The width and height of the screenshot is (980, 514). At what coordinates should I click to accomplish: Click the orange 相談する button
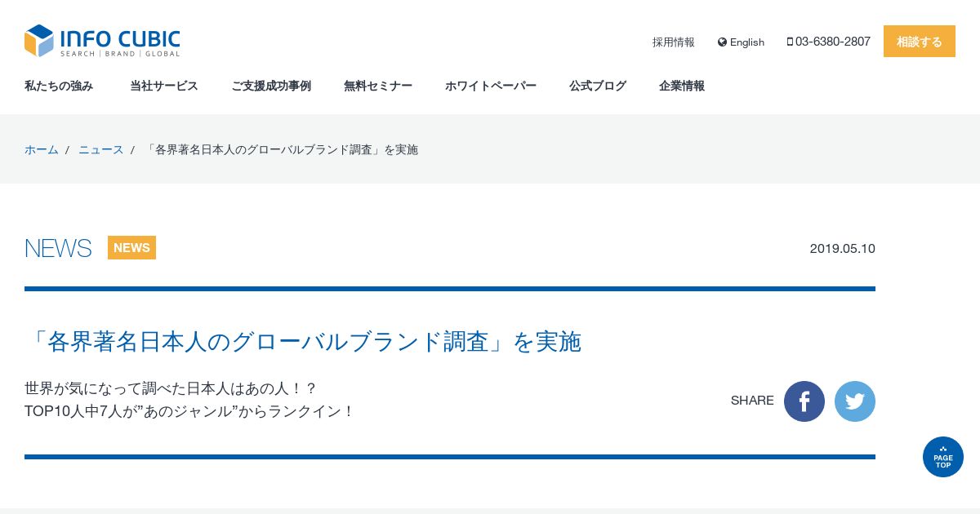920,42
